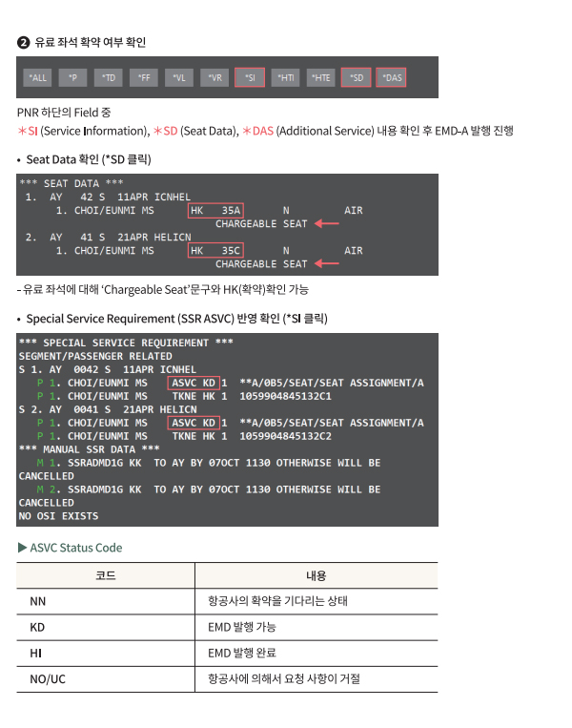Select 'ASVC KD' under segment 0041

pos(194,423)
